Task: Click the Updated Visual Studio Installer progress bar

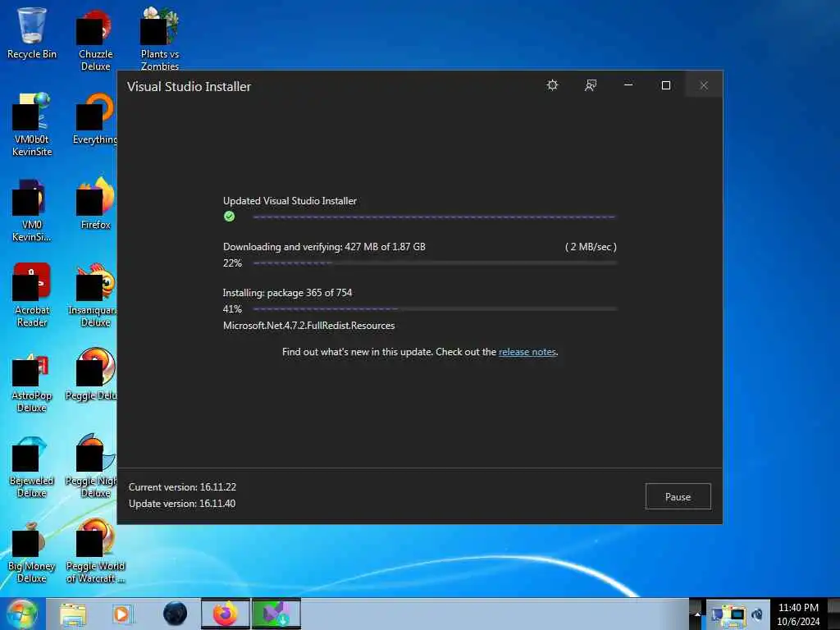Action: (x=435, y=217)
